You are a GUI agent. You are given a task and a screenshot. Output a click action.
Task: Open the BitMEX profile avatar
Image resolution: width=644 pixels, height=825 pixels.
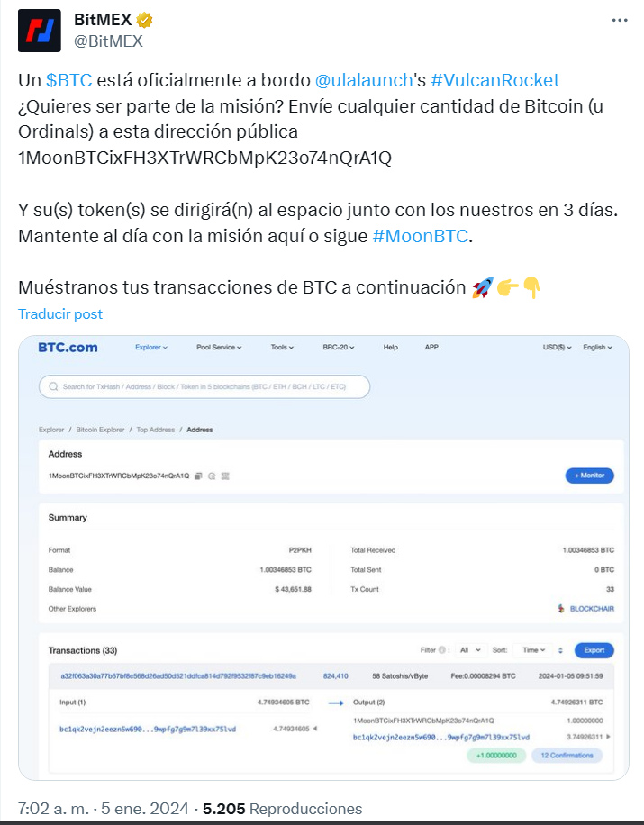click(x=40, y=31)
